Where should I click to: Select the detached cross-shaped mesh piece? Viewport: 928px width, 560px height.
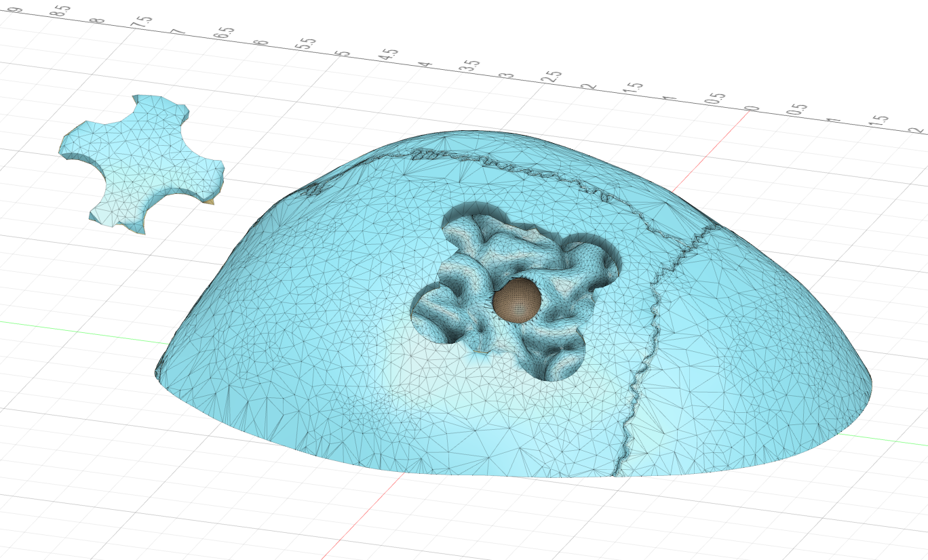[141, 164]
